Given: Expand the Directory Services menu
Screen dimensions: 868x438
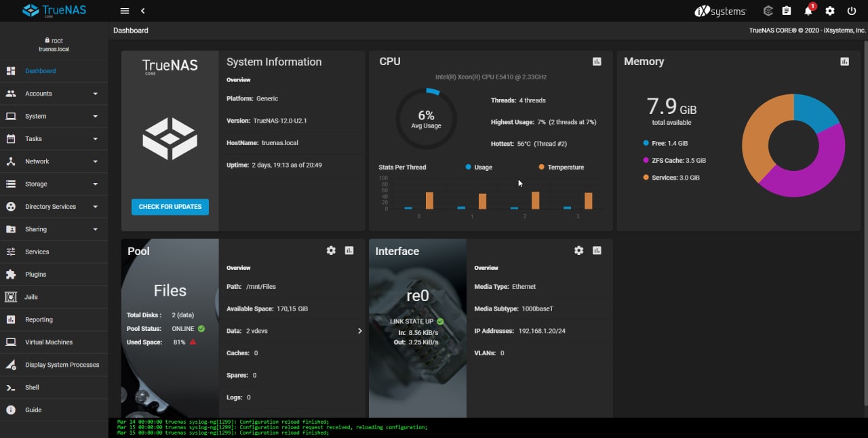Looking at the screenshot, I should (54, 207).
